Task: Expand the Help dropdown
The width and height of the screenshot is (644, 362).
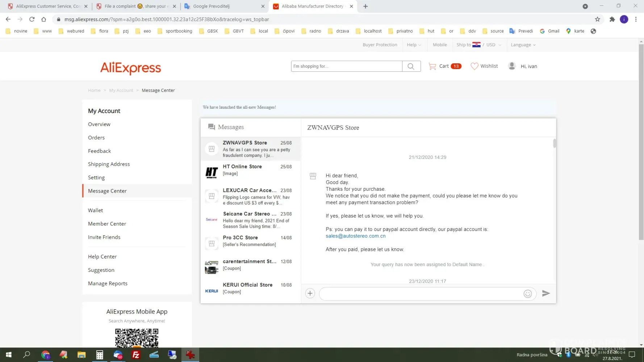Action: click(414, 45)
